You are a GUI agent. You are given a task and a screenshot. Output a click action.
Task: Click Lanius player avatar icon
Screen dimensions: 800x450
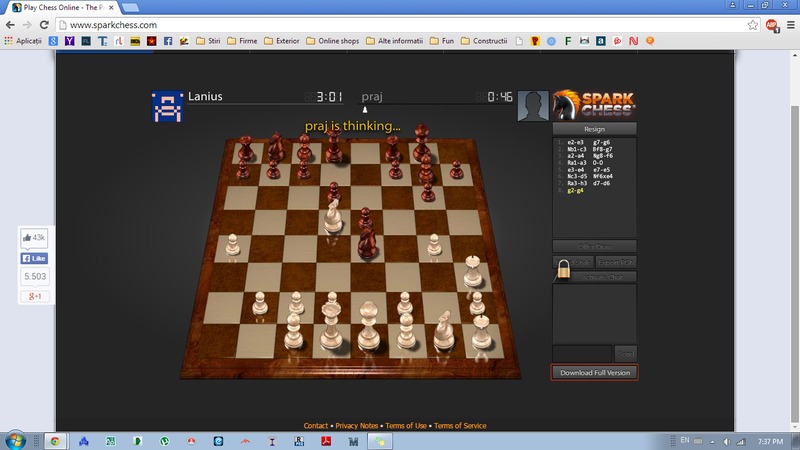pyautogui.click(x=167, y=106)
